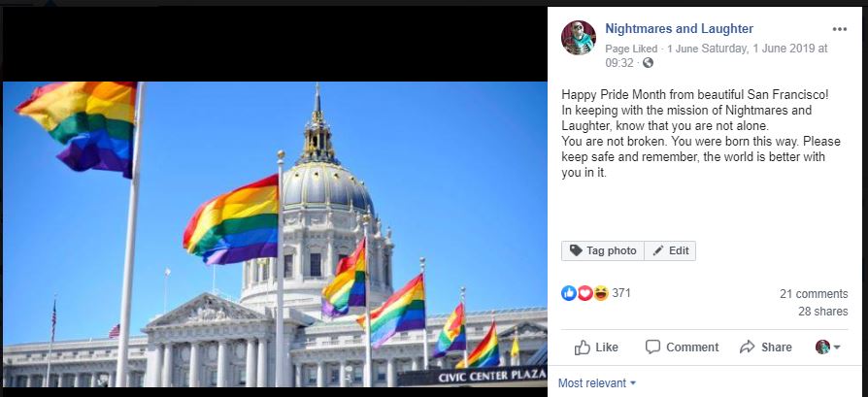Image resolution: width=868 pixels, height=397 pixels.
Task: Click the Tag photo button
Action: (x=603, y=250)
